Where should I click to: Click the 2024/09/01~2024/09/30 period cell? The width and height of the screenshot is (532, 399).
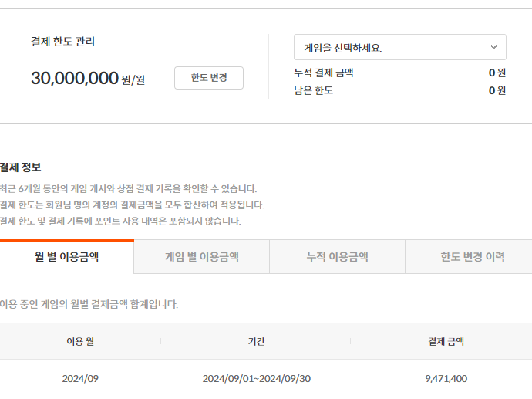pos(257,379)
